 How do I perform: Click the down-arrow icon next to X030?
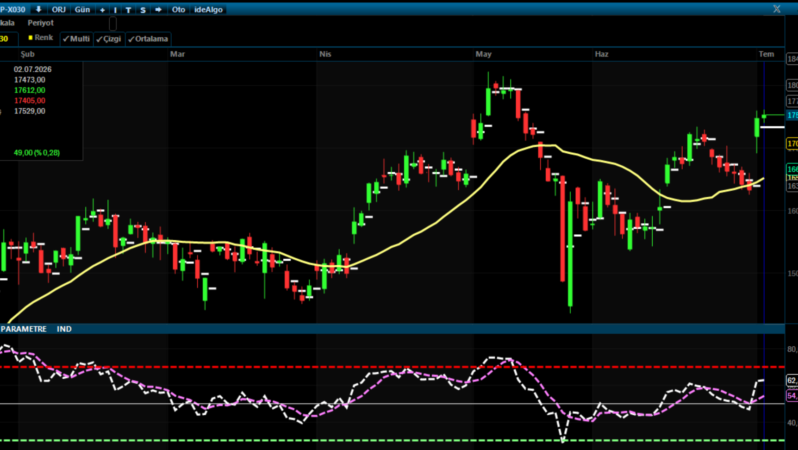pos(38,10)
